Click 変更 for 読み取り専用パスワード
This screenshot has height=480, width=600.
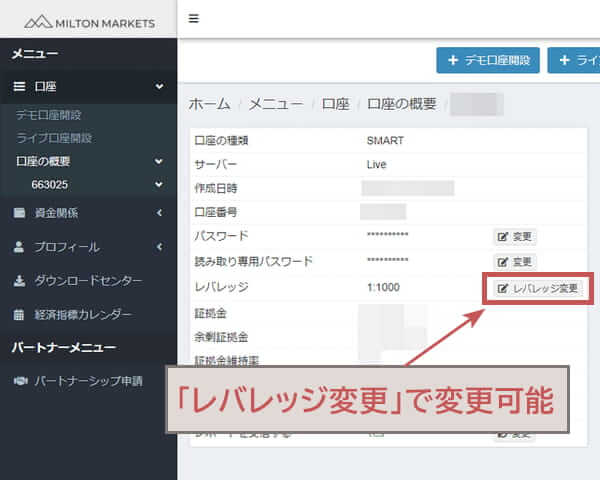[x=514, y=262]
